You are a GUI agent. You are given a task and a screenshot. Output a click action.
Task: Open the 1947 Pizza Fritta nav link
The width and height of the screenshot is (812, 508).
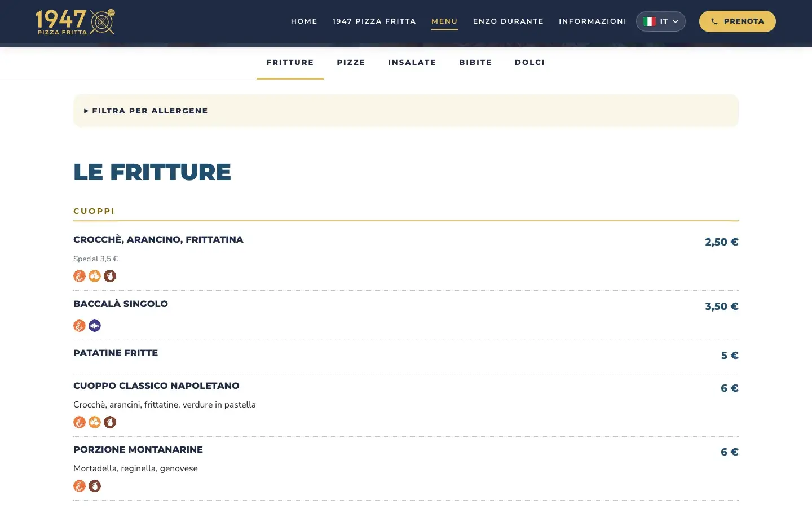(374, 21)
